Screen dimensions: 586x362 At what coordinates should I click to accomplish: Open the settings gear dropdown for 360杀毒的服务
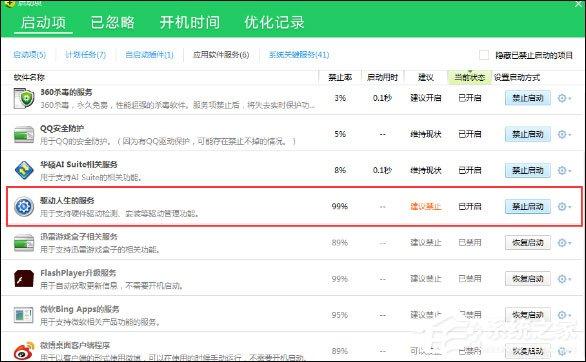[x=564, y=98]
